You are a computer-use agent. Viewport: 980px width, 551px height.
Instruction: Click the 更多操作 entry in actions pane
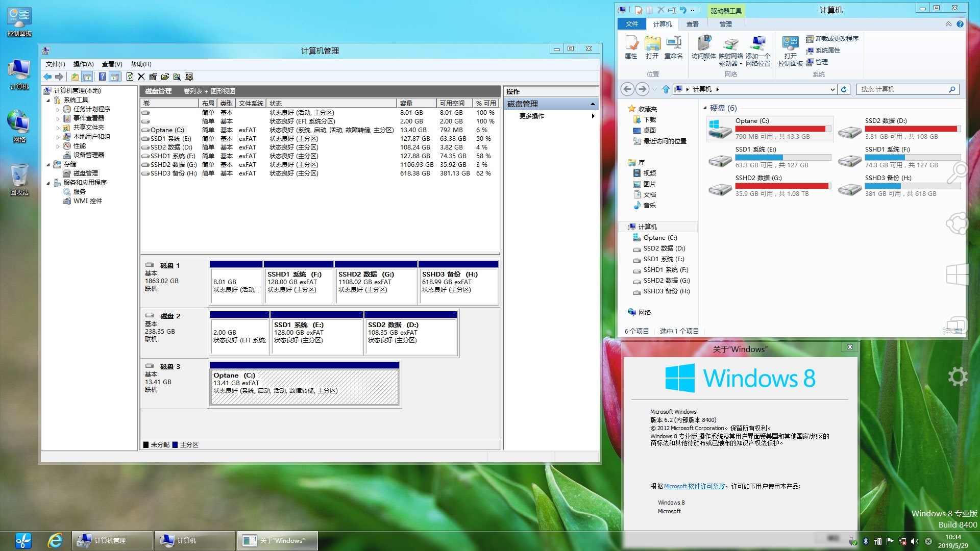point(532,116)
